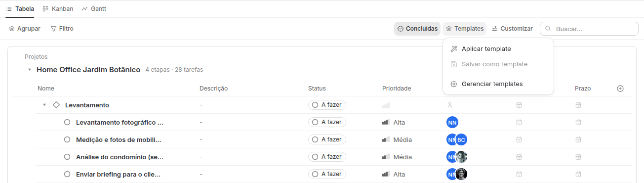Open the Customizar settings

[512, 29]
